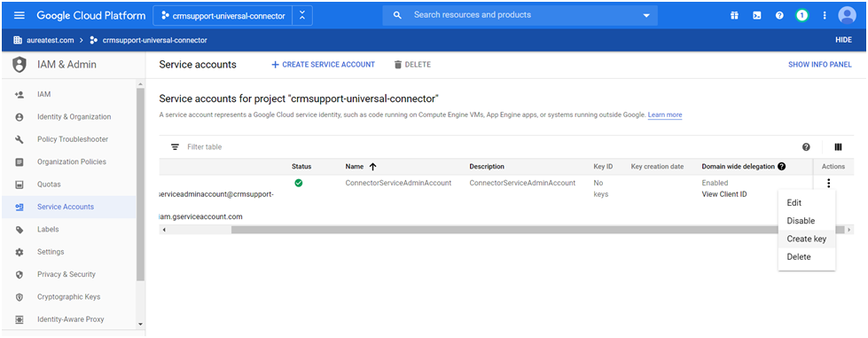Screen dimensions: 868x338
Task: Click the search magnifier icon
Action: [397, 15]
